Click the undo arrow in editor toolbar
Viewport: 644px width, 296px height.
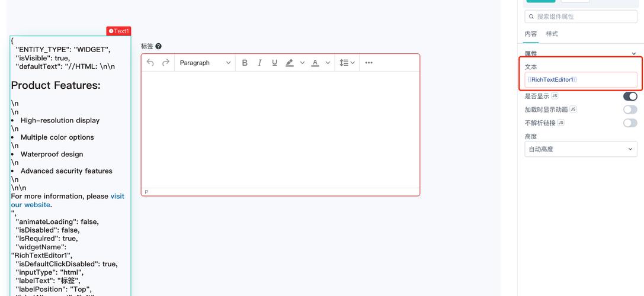pos(150,63)
